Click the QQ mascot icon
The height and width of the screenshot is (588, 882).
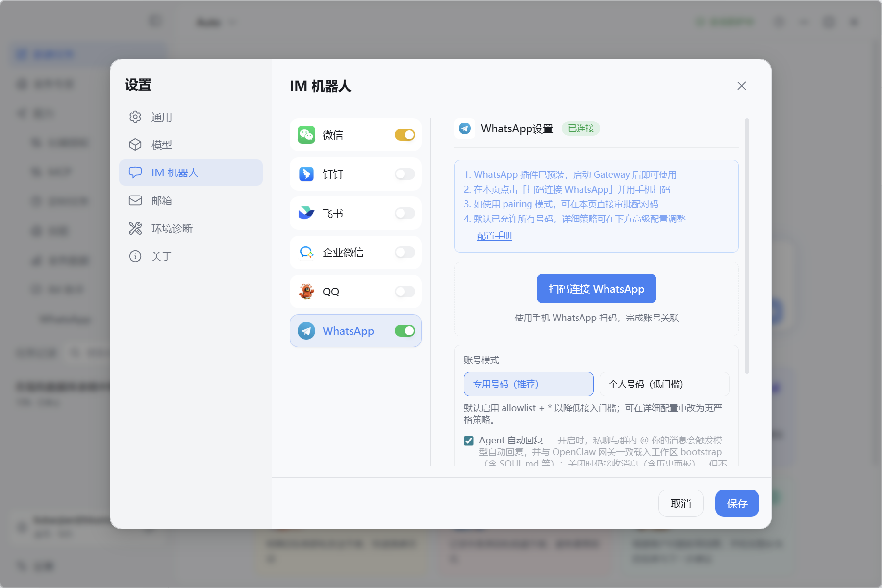306,292
